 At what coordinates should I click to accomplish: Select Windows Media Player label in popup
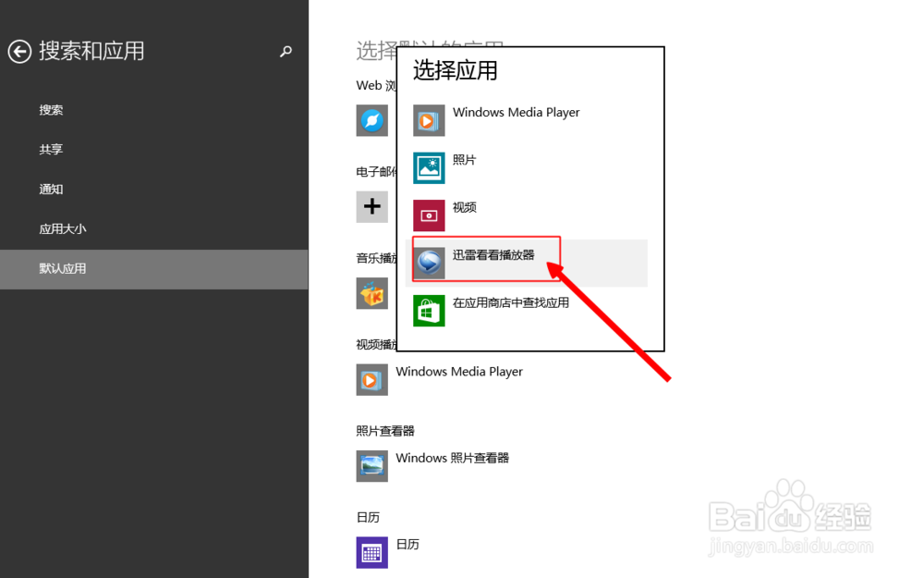click(517, 112)
